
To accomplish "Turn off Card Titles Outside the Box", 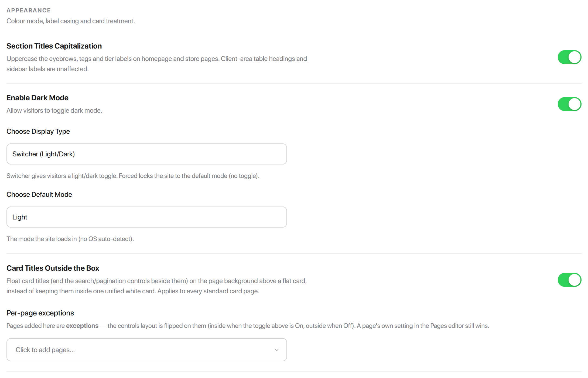I will click(569, 280).
